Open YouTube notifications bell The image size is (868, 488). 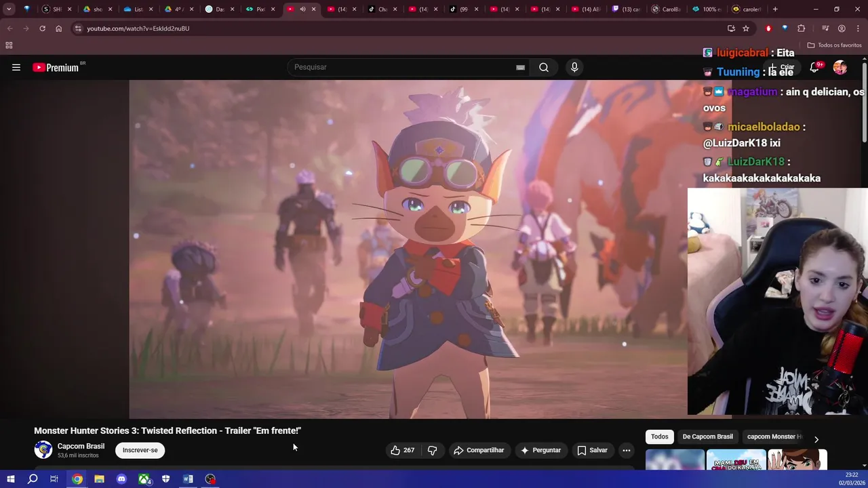tap(815, 67)
